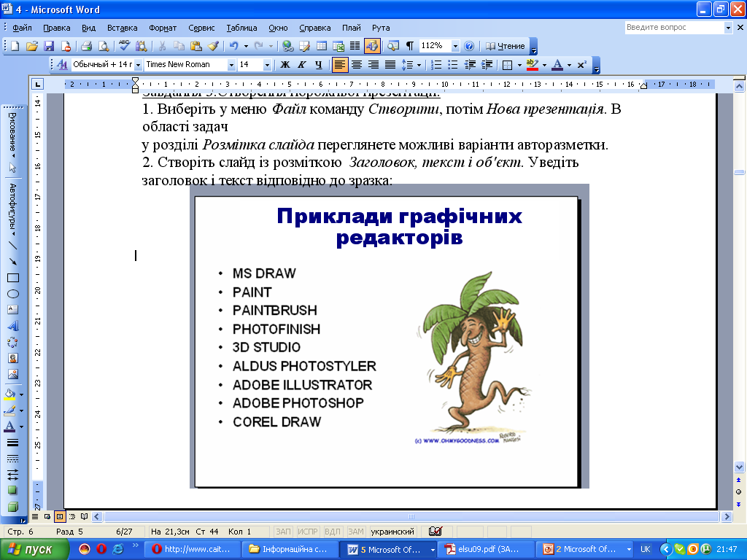Image resolution: width=747 pixels, height=560 pixels.
Task: Apply the toolbar font color
Action: [557, 65]
